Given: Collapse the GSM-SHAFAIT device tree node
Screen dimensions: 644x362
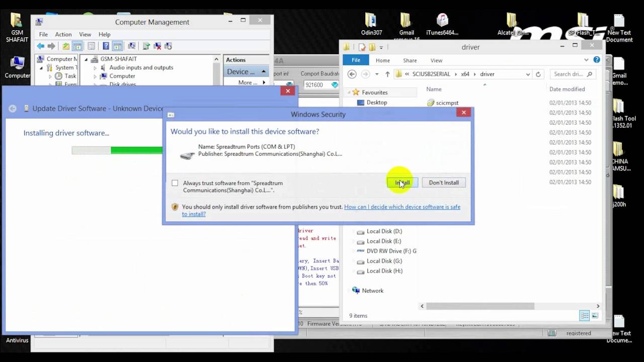Looking at the screenshot, I should pos(86,59).
